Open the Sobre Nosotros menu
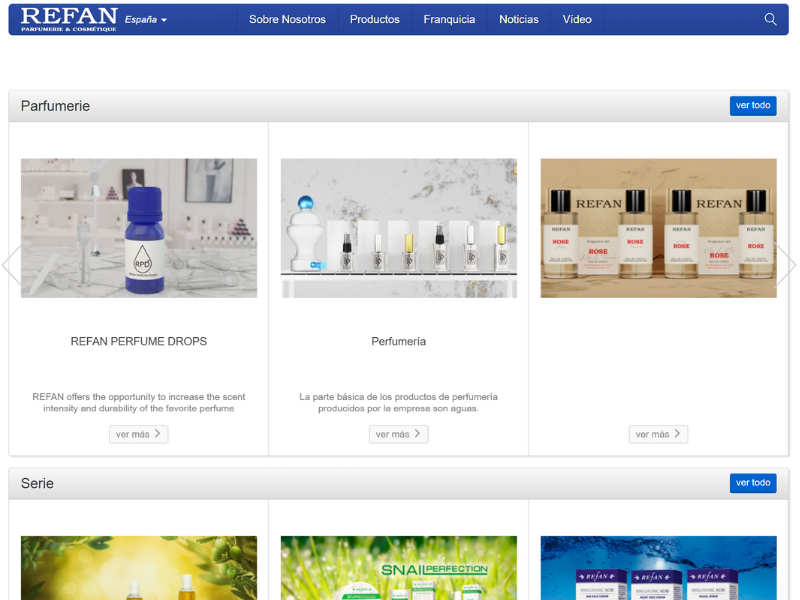The image size is (800, 600). pyautogui.click(x=287, y=19)
